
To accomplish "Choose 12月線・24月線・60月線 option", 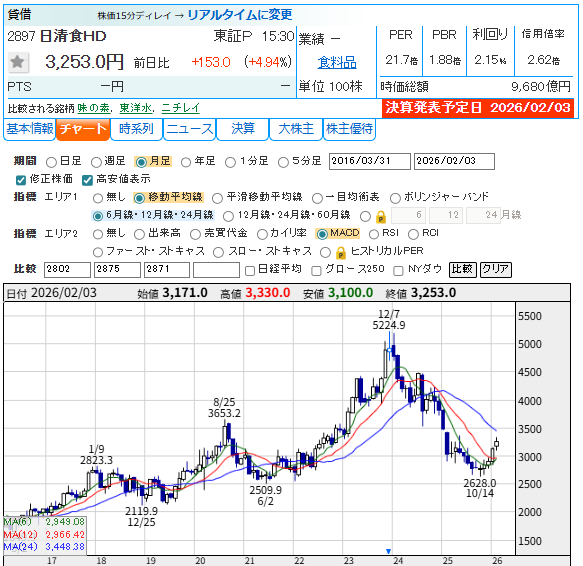I will (x=228, y=216).
